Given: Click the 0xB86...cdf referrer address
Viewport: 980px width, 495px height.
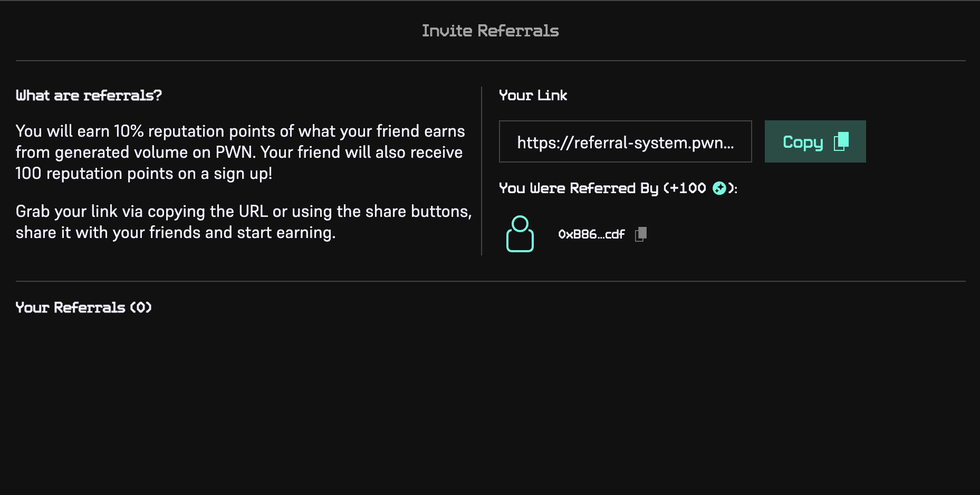Looking at the screenshot, I should click(x=591, y=234).
